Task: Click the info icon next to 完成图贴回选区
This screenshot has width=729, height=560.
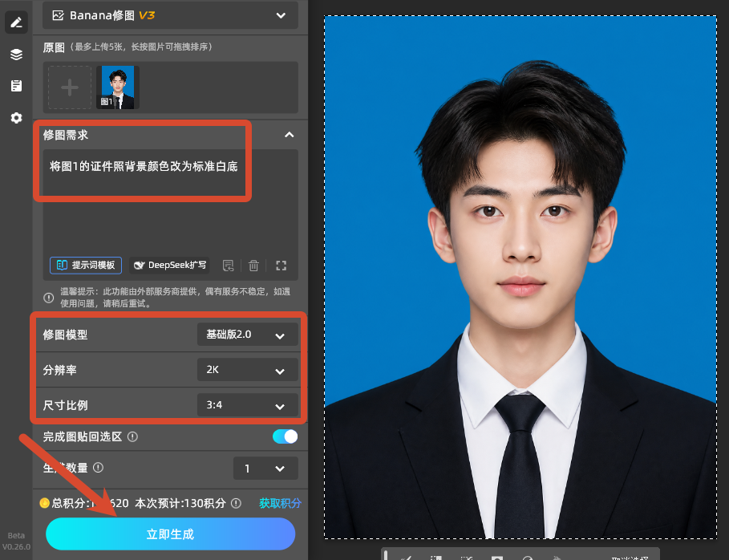Action: point(132,436)
